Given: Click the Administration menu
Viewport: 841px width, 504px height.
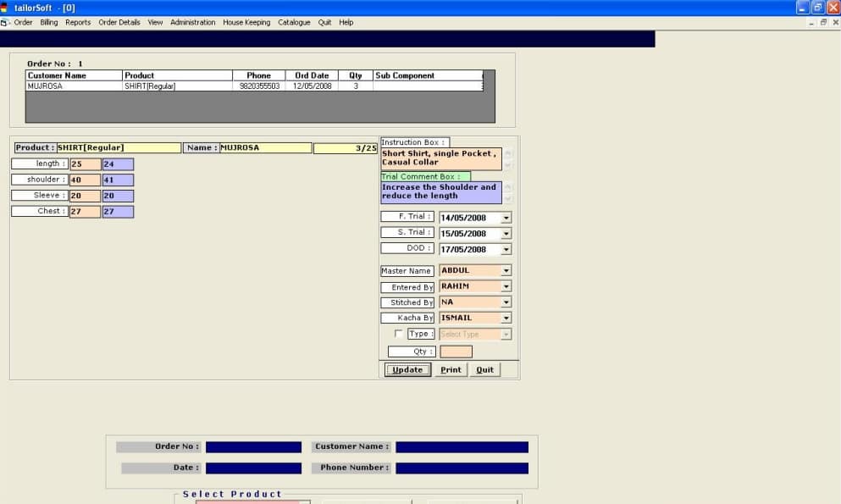Looking at the screenshot, I should (192, 22).
